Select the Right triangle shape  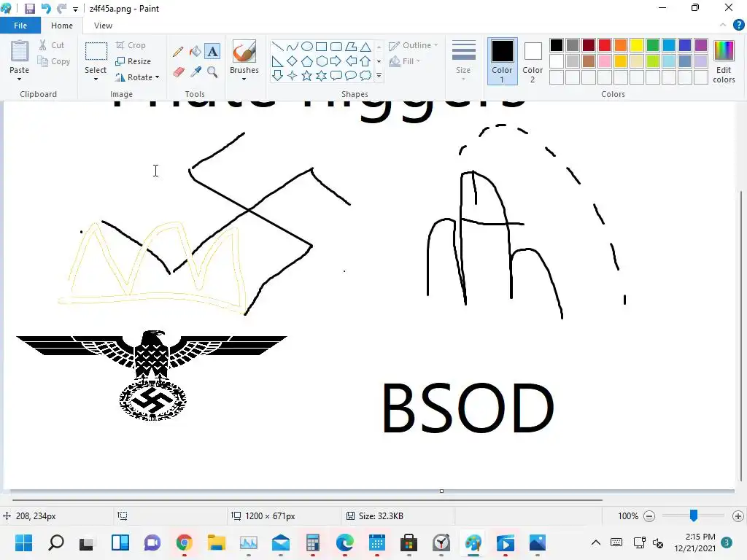(277, 61)
